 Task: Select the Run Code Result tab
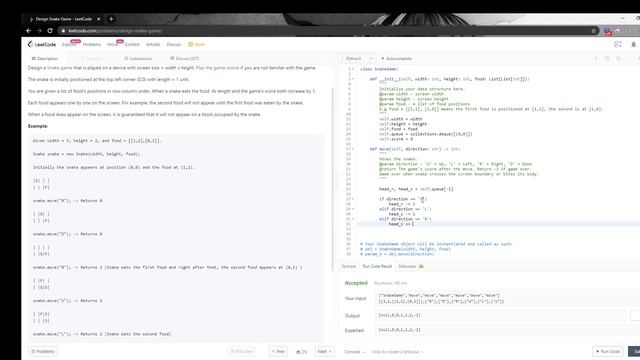pyautogui.click(x=377, y=267)
